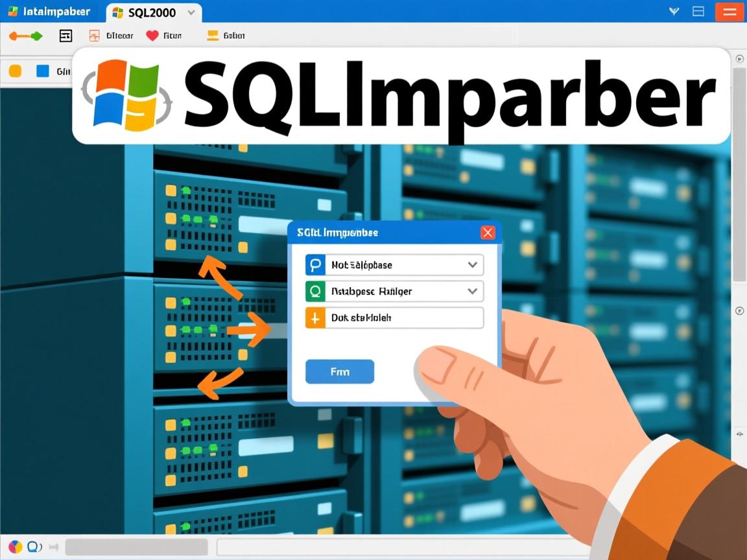Click the red hamburger menu button top right
This screenshot has width=747, height=560.
(729, 11)
